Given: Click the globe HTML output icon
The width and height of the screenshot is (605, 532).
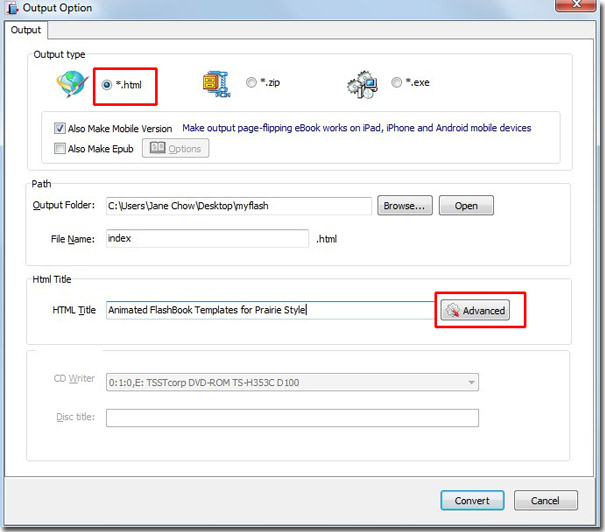Looking at the screenshot, I should click(x=72, y=84).
